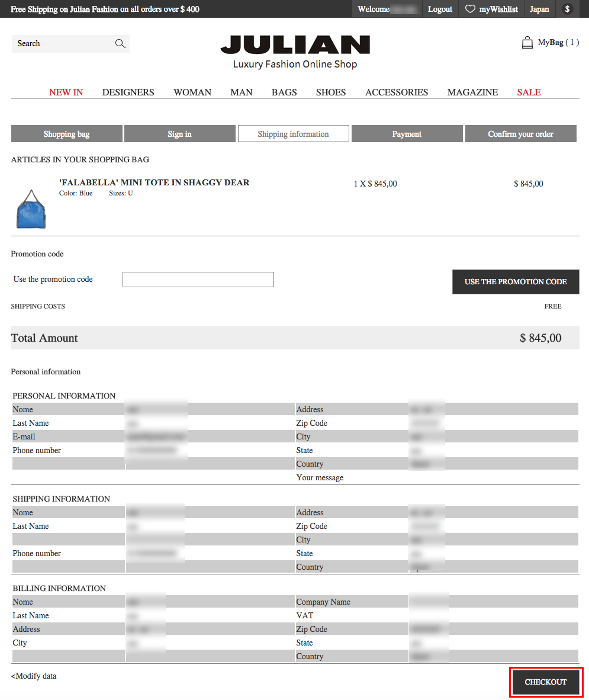Open the WOMAN menu
The image size is (589, 700).
[x=192, y=92]
